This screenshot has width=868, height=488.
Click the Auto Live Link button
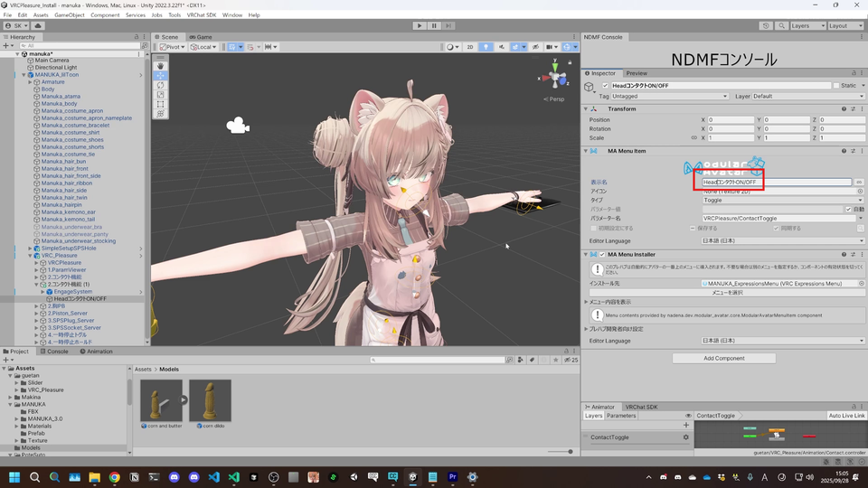pos(846,416)
